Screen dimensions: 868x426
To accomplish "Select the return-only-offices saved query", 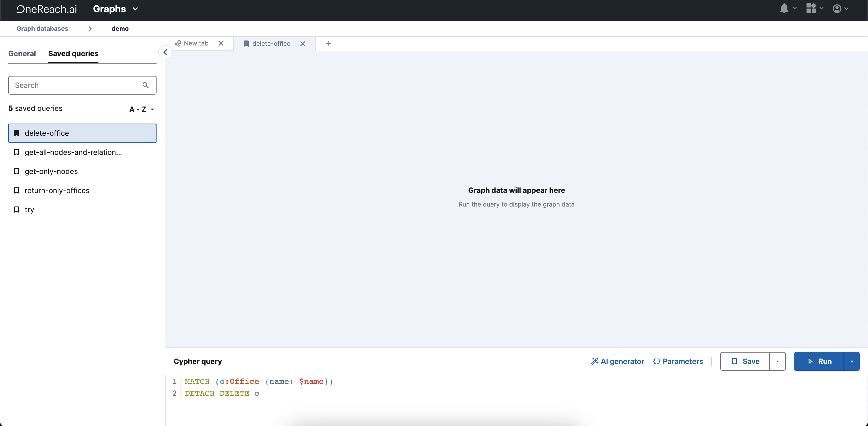I will point(57,190).
